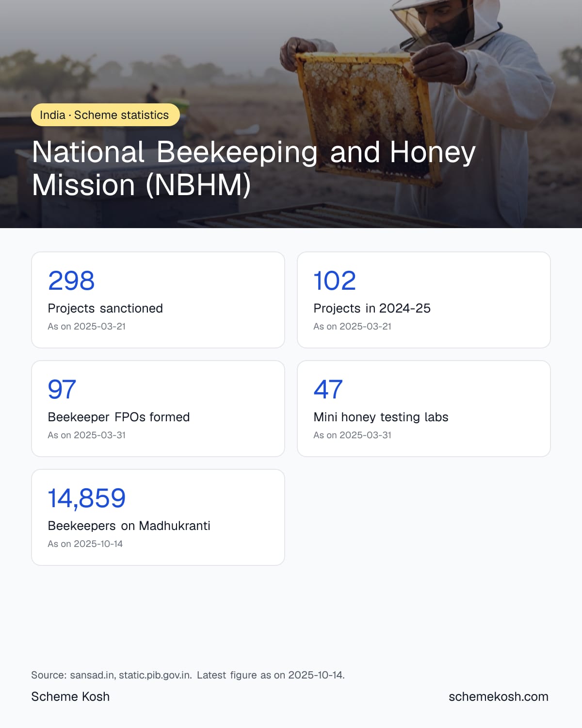The height and width of the screenshot is (728, 582).
Task: Click the date under Projects sanctioned
Action: click(87, 327)
